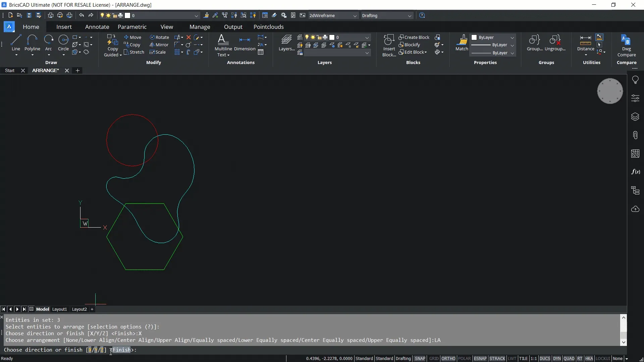Open Dwg Compare tool
The height and width of the screenshot is (362, 644).
(626, 46)
